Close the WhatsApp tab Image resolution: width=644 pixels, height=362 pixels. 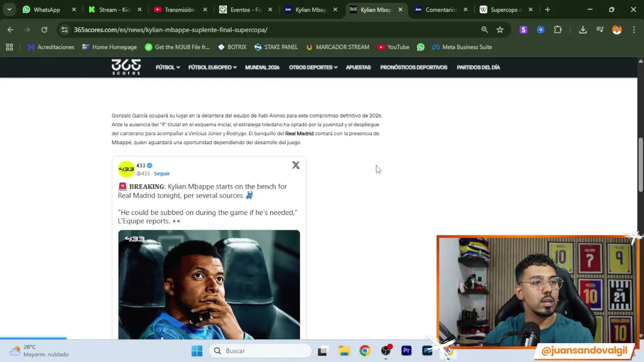tap(74, 10)
